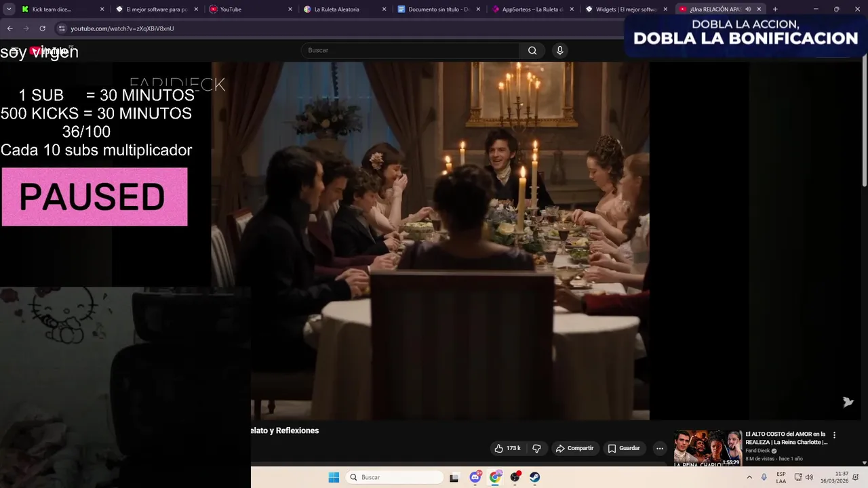Screen dimensions: 868x488
Task: Show hidden system tray icons chevron
Action: [749, 477]
